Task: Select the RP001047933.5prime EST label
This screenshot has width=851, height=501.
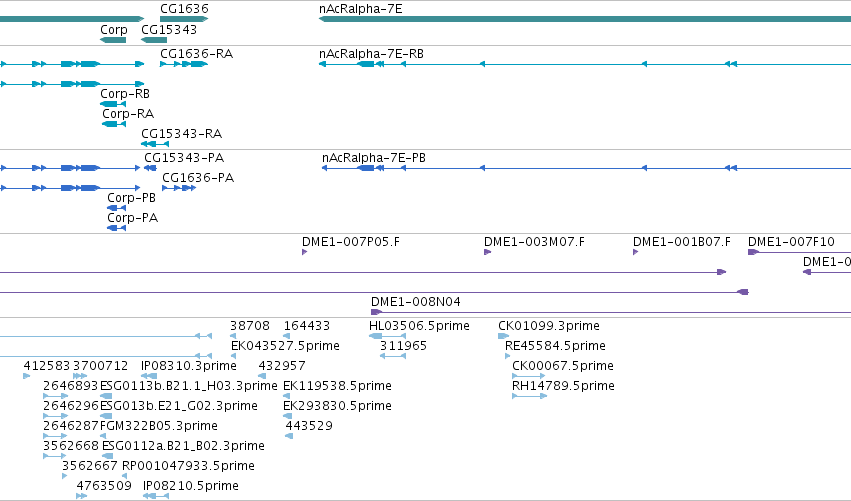Action: tap(188, 467)
